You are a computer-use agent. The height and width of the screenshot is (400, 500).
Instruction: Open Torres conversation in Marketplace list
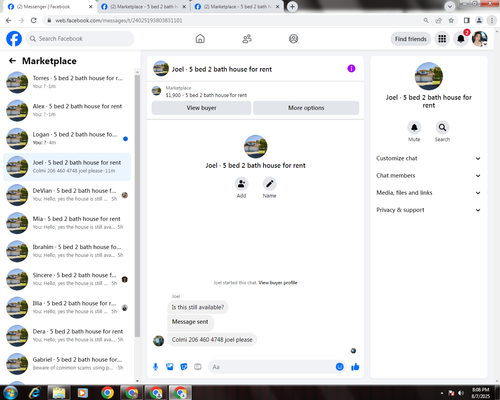(67, 82)
